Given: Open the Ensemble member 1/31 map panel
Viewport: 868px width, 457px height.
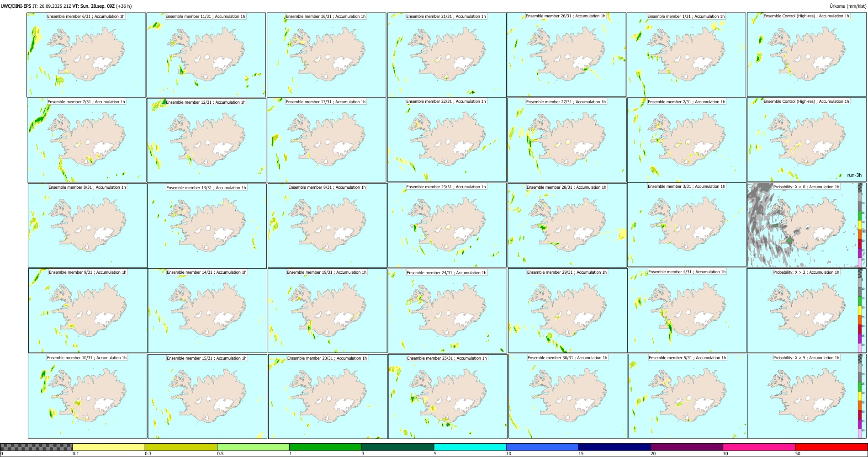Looking at the screenshot, I should [687, 55].
